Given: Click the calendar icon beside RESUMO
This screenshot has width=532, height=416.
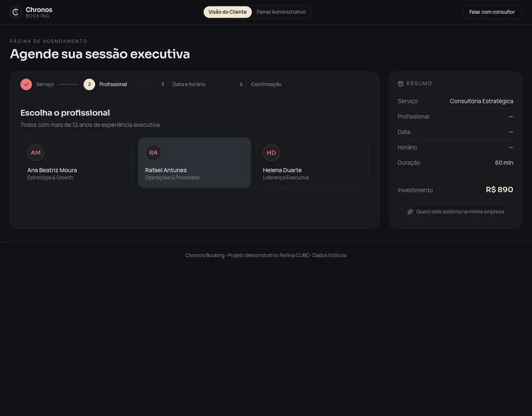Looking at the screenshot, I should pyautogui.click(x=401, y=84).
